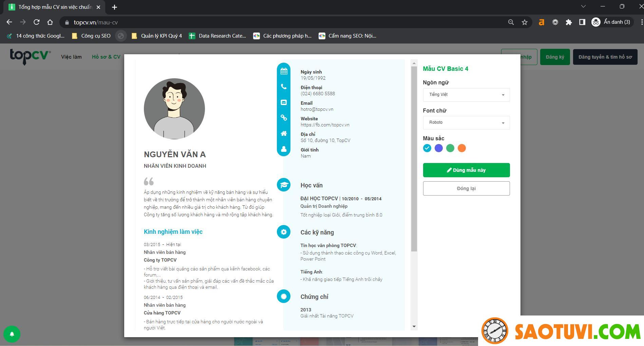Click the Đăng ký button
Screen dimensions: 644x346
pyautogui.click(x=555, y=57)
